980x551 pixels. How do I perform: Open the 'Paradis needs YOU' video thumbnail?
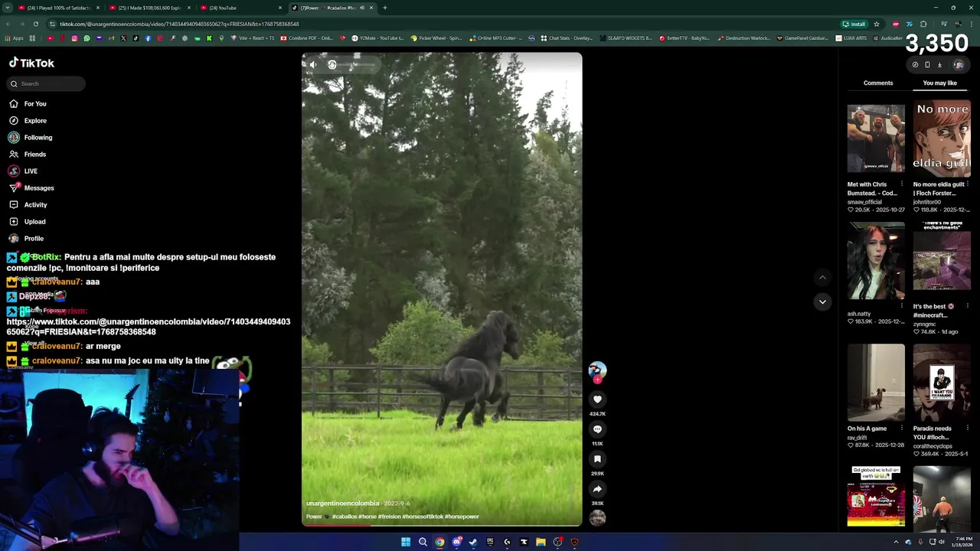[x=942, y=382]
